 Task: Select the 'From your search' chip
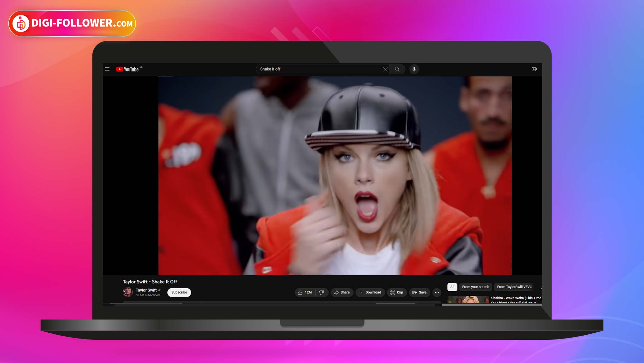(x=476, y=287)
